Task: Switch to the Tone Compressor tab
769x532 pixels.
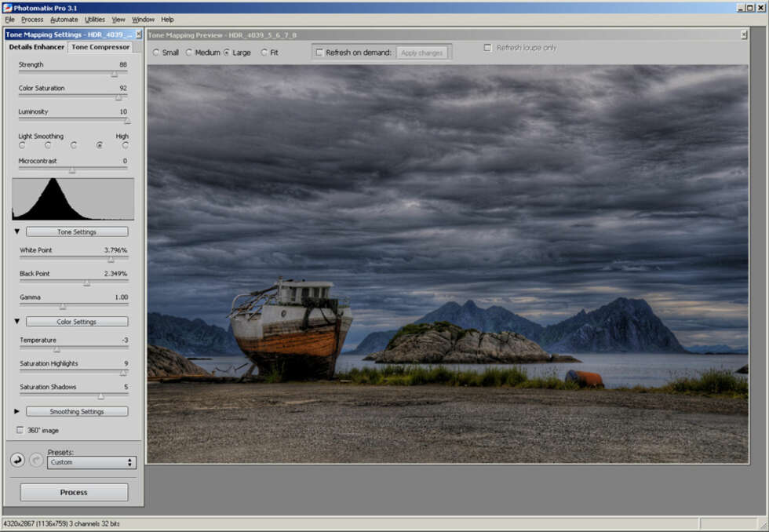Action: point(100,47)
